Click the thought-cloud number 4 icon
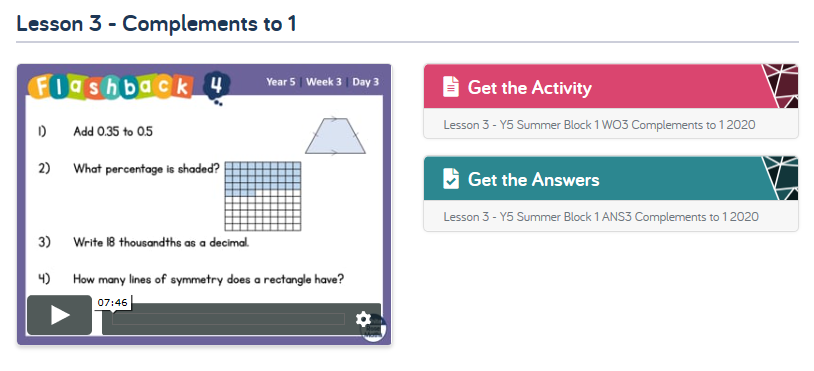Viewport: 814px width, 371px height. tap(216, 87)
